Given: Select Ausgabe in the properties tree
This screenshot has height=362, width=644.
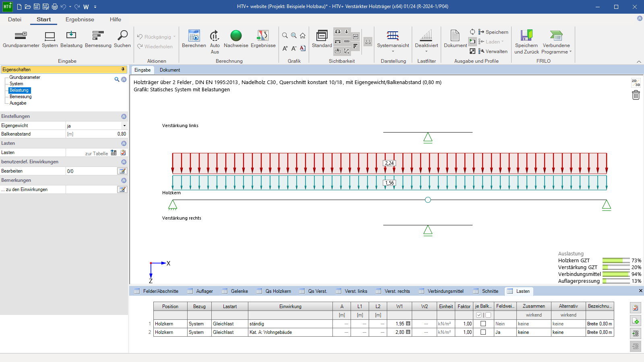Looking at the screenshot, I should (x=18, y=103).
